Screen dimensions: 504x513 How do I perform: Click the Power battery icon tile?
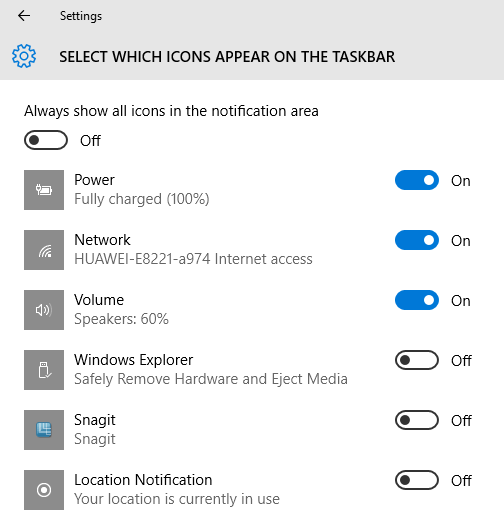(44, 190)
